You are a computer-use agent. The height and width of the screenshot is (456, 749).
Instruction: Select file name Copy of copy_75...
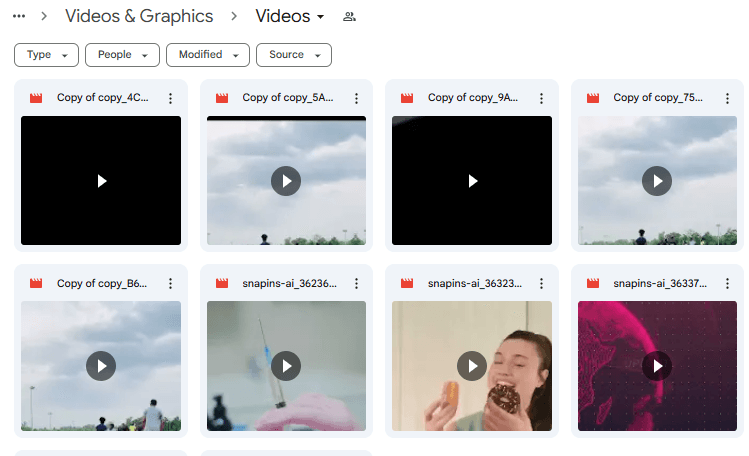click(x=658, y=97)
